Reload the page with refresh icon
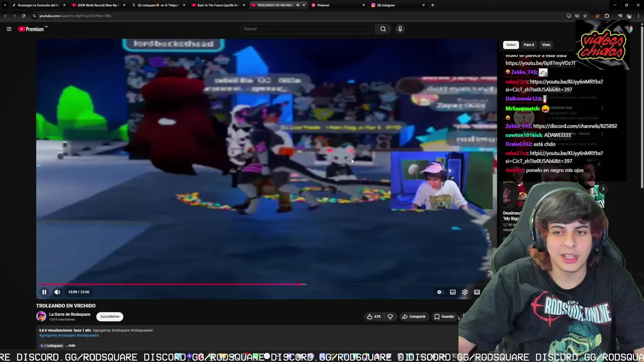 point(24,16)
